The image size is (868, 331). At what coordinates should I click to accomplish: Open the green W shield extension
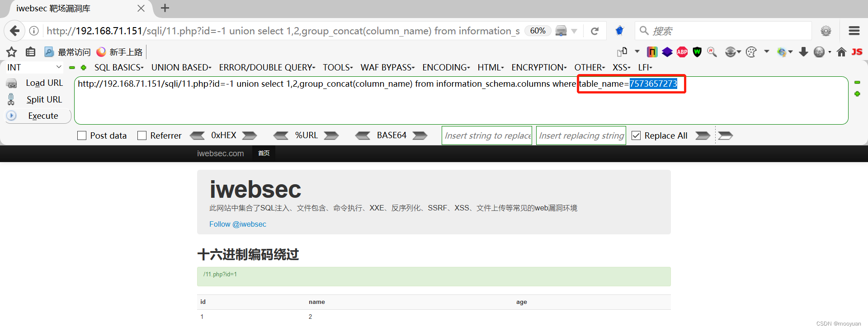pyautogui.click(x=697, y=52)
